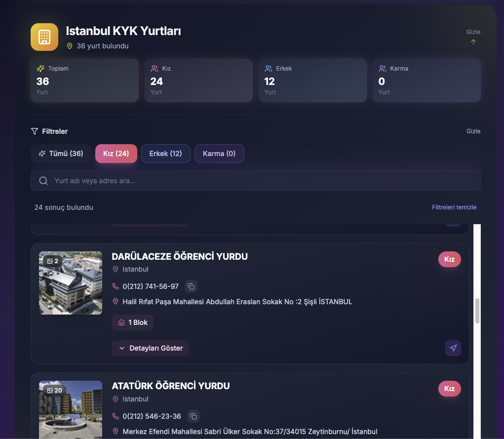Click the location pin next to 36 yurt bulundu
The height and width of the screenshot is (439, 504).
tap(70, 46)
